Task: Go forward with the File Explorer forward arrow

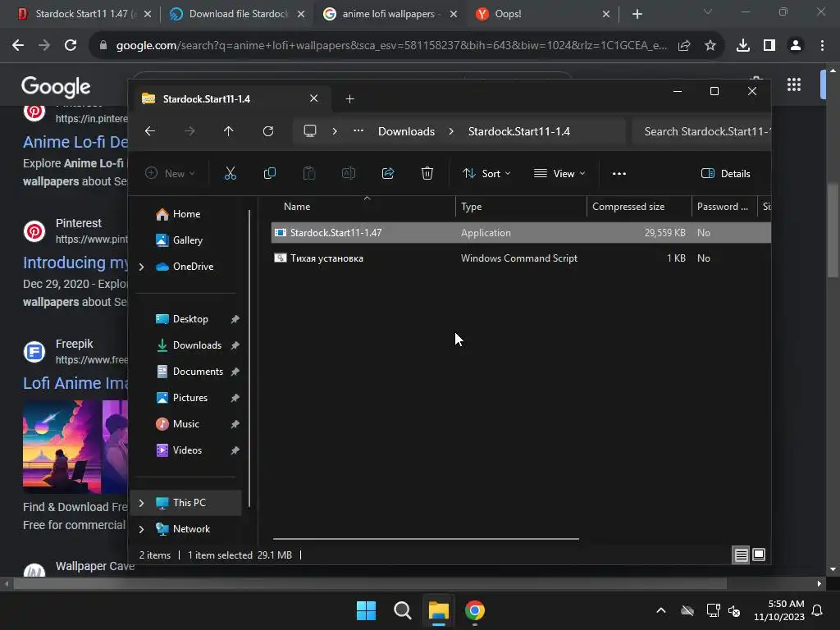Action: click(x=189, y=131)
